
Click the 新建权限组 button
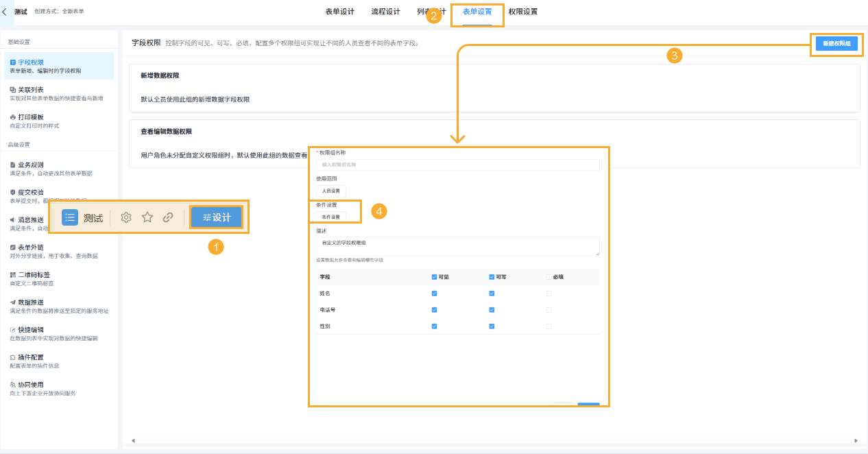(x=836, y=43)
